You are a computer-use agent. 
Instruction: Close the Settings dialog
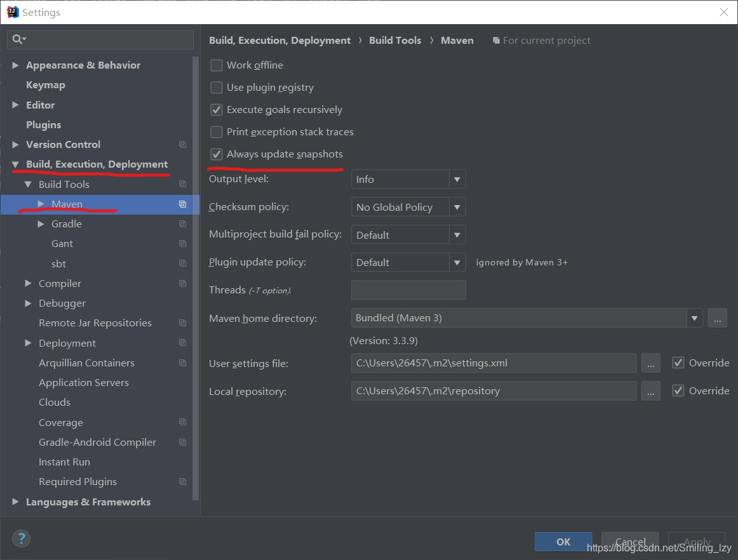tap(724, 12)
